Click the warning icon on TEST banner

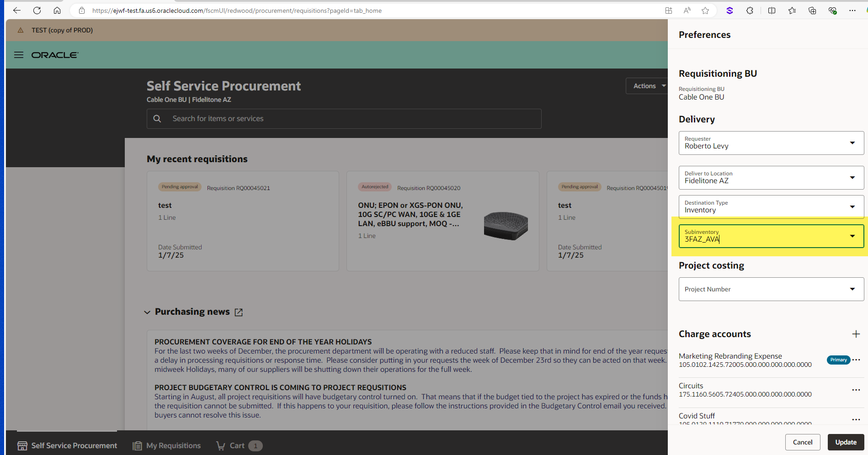click(20, 30)
